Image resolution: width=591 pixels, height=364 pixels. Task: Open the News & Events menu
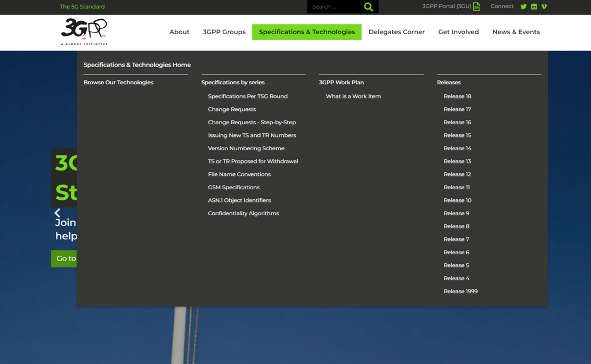tap(516, 32)
